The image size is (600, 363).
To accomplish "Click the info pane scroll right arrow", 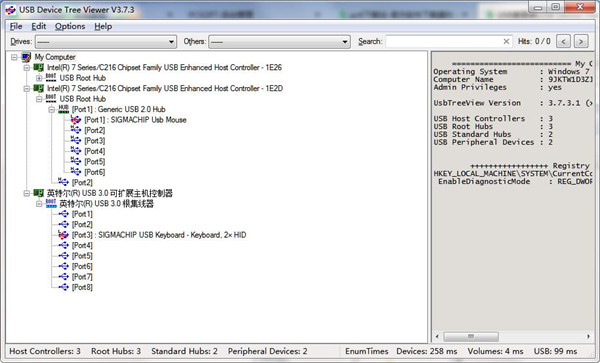I will point(588,337).
